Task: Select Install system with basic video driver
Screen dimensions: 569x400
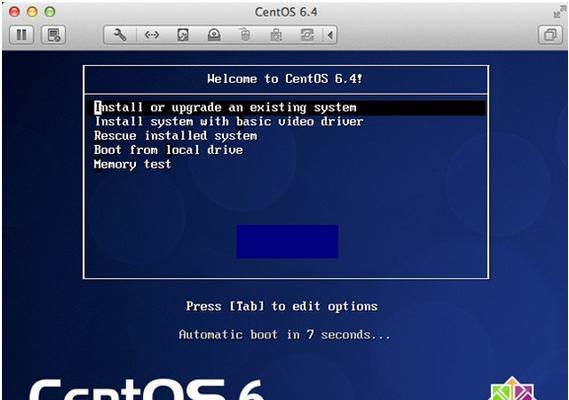Action: click(229, 121)
